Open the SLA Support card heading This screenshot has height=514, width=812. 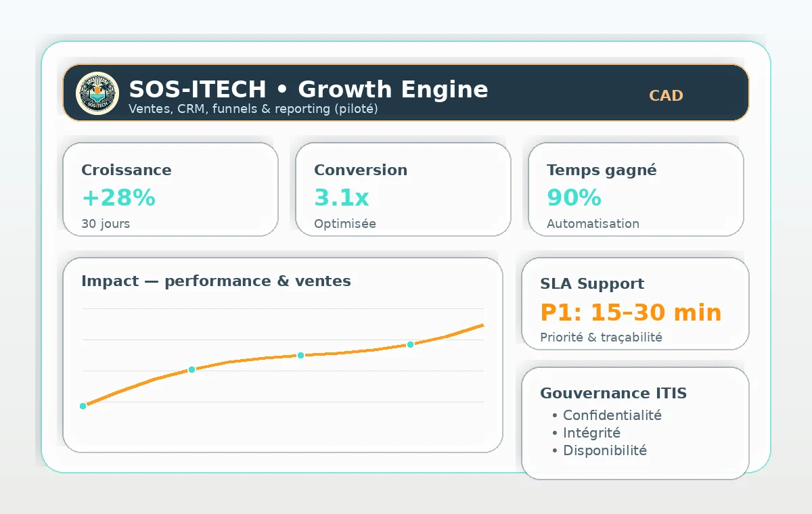tap(592, 284)
